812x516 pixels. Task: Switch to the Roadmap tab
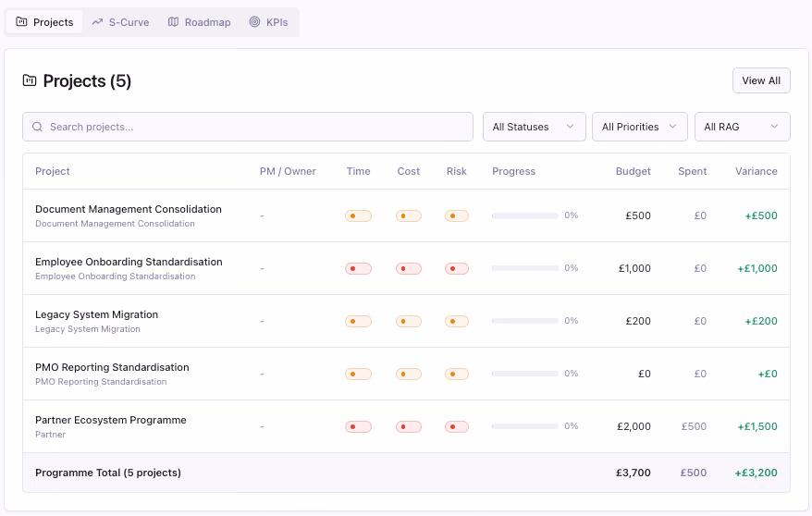click(199, 22)
